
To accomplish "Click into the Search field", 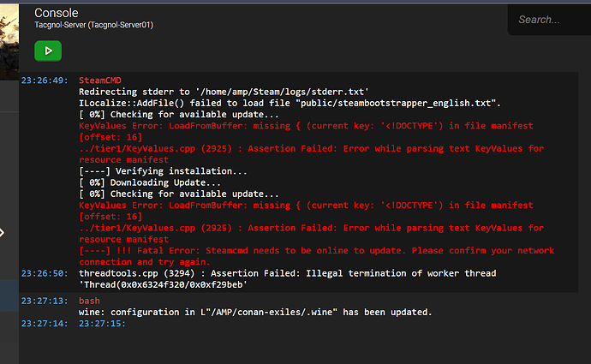I will pos(548,19).
